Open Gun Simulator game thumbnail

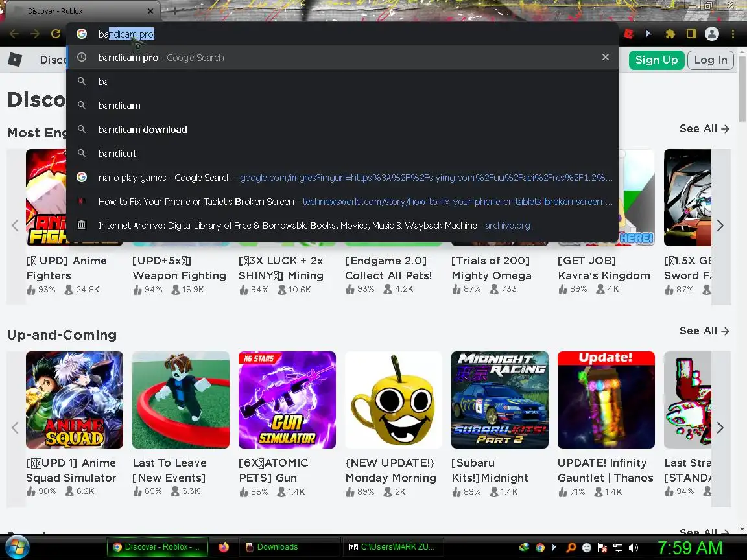[x=287, y=400]
